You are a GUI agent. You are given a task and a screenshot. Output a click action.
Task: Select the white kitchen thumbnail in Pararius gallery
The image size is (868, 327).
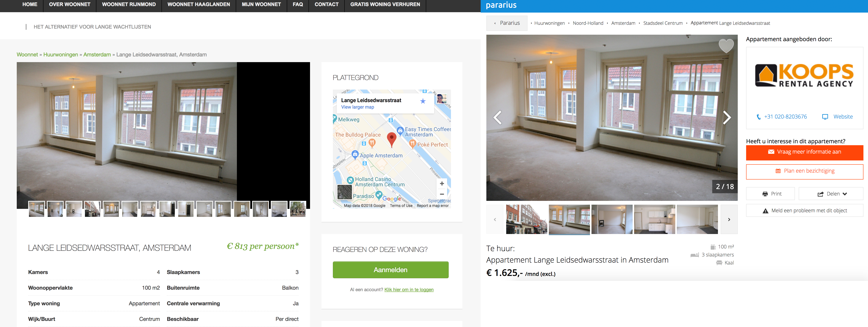(654, 220)
